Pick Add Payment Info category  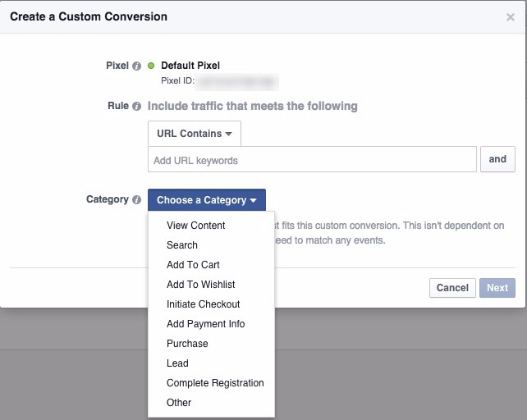click(x=211, y=324)
